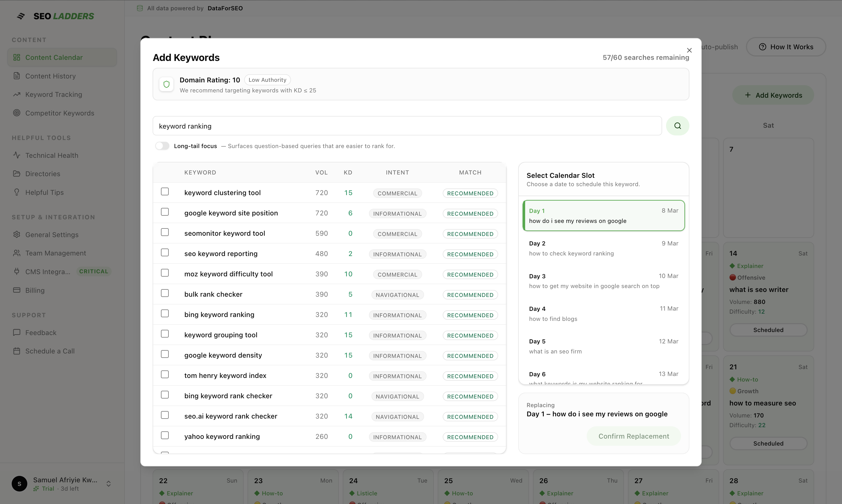Open CMS Integration plug icon
The height and width of the screenshot is (504, 842).
click(17, 271)
